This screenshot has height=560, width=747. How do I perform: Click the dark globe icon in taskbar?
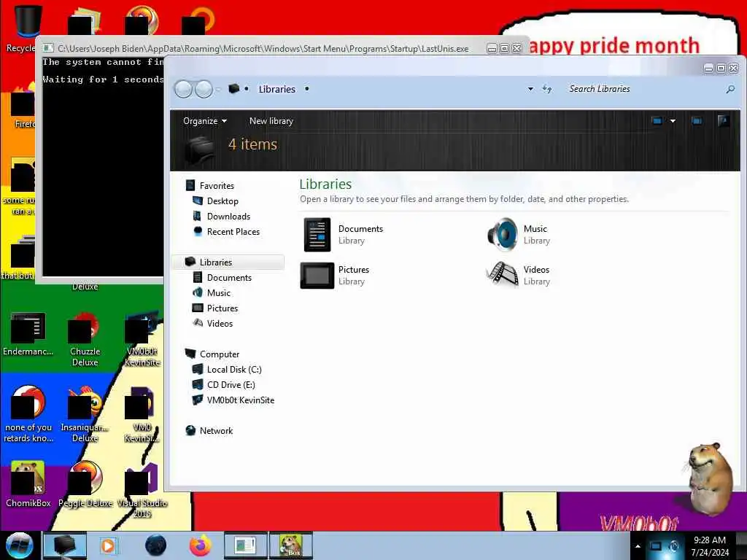point(156,545)
